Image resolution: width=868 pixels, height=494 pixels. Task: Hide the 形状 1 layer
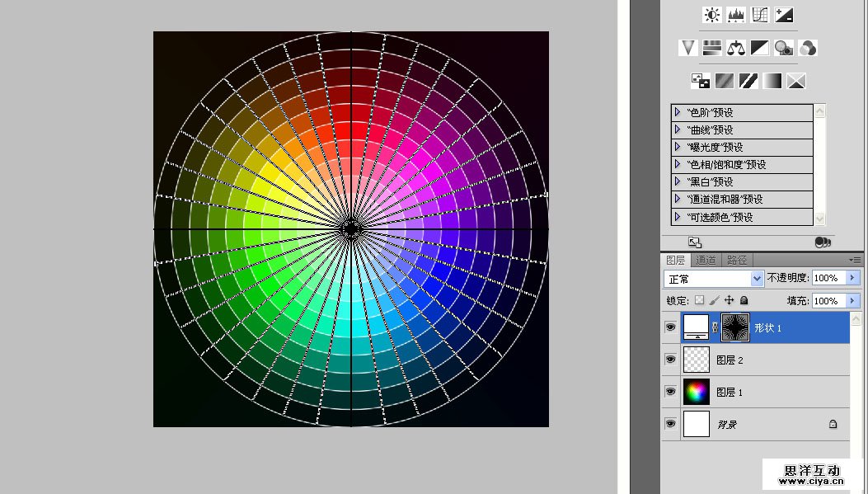click(670, 327)
